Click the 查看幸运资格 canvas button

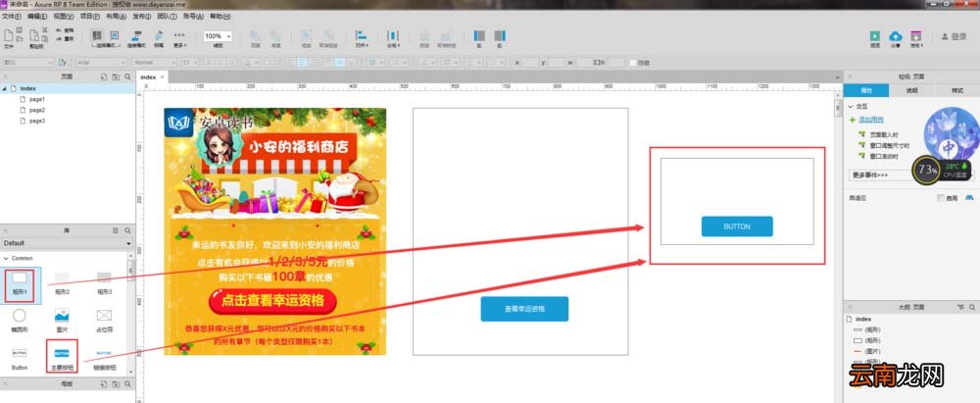pos(524,309)
